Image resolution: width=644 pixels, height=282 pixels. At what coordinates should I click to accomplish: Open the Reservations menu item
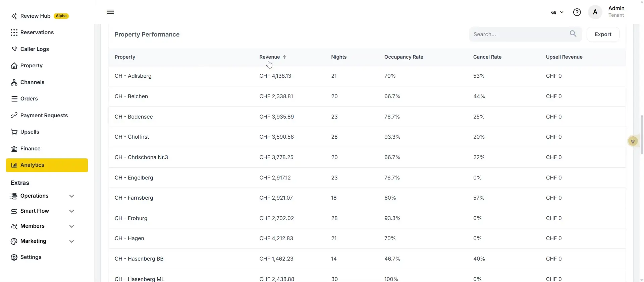tap(47, 32)
